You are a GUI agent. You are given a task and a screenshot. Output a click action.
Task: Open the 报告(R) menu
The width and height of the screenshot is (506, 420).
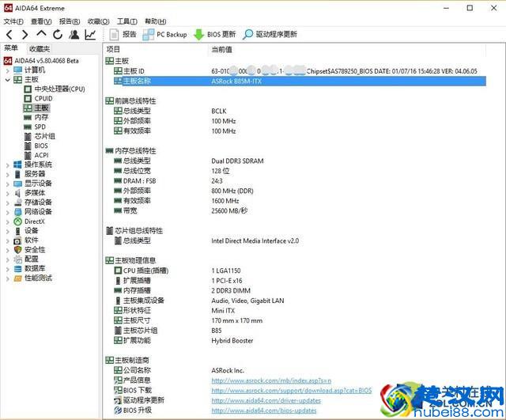point(70,21)
